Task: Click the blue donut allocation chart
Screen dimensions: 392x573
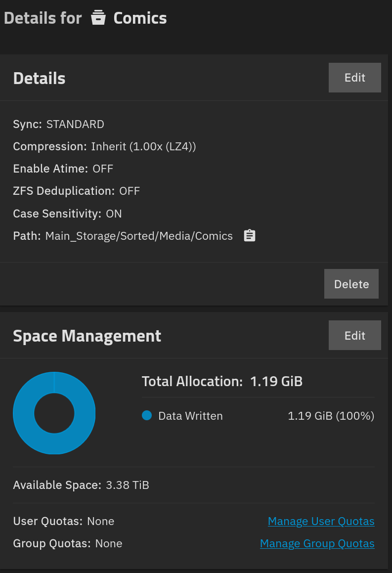Action: [54, 413]
